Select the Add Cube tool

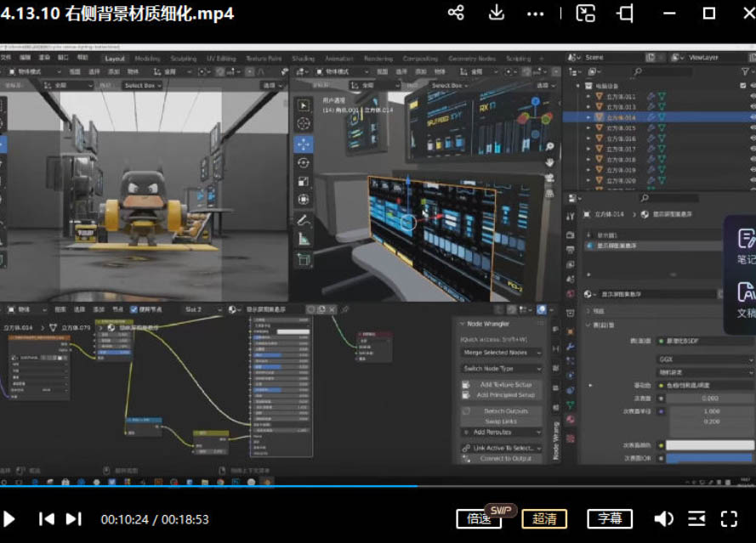click(x=304, y=260)
